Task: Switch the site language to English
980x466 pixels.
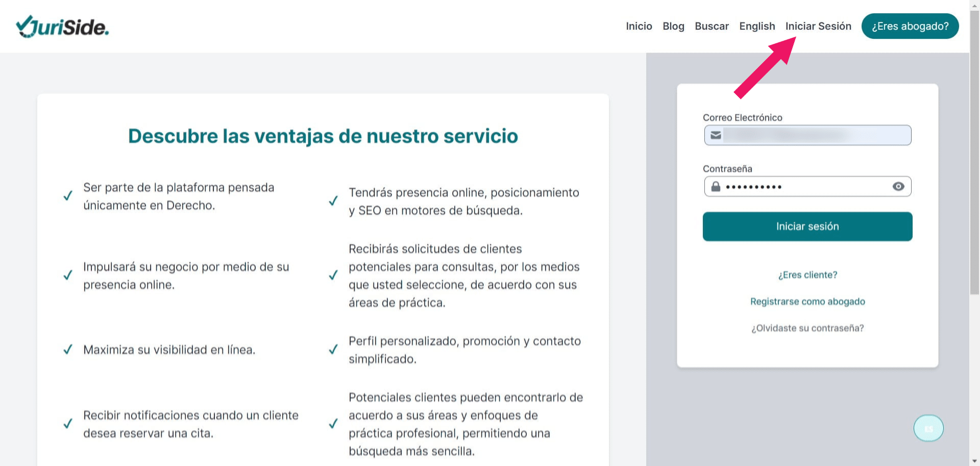Action: click(x=757, y=26)
